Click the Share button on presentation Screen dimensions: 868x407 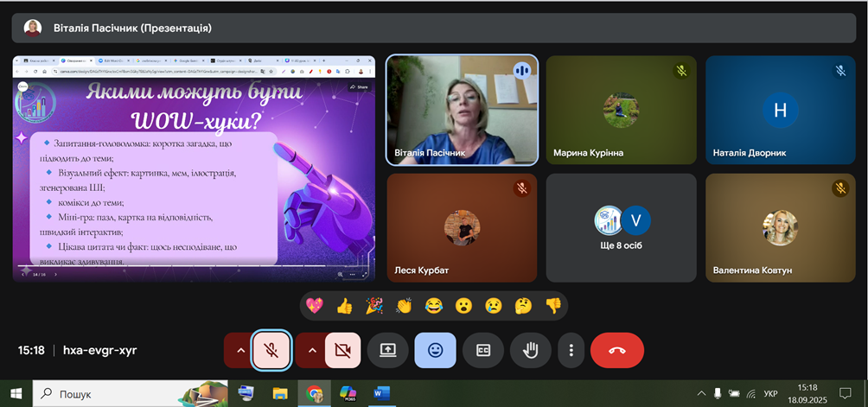[x=359, y=87]
